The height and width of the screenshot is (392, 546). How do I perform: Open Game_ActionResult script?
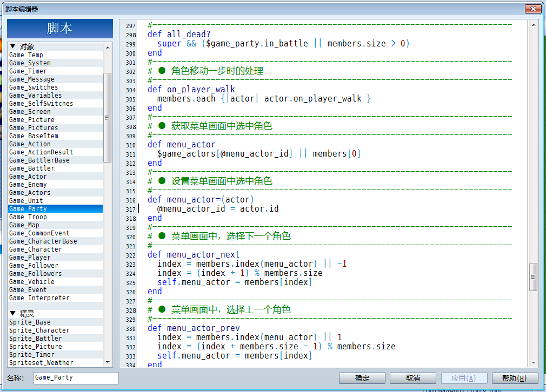click(55, 152)
